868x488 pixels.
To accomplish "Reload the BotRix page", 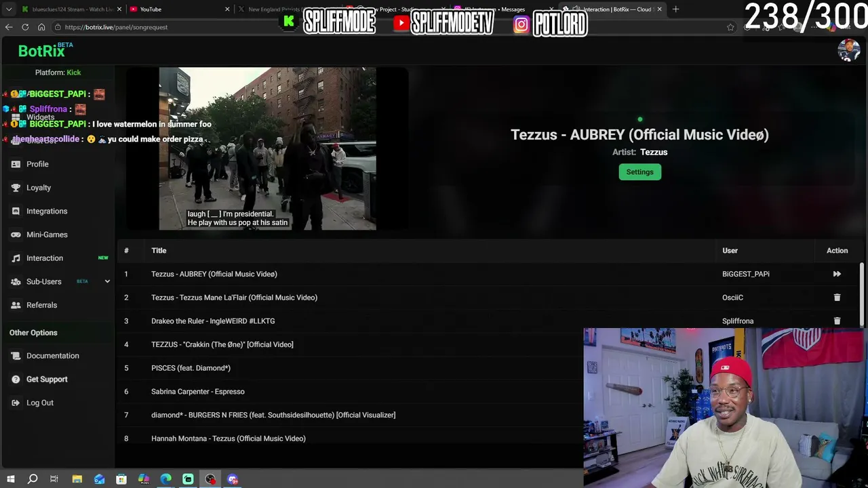I will pos(25,27).
